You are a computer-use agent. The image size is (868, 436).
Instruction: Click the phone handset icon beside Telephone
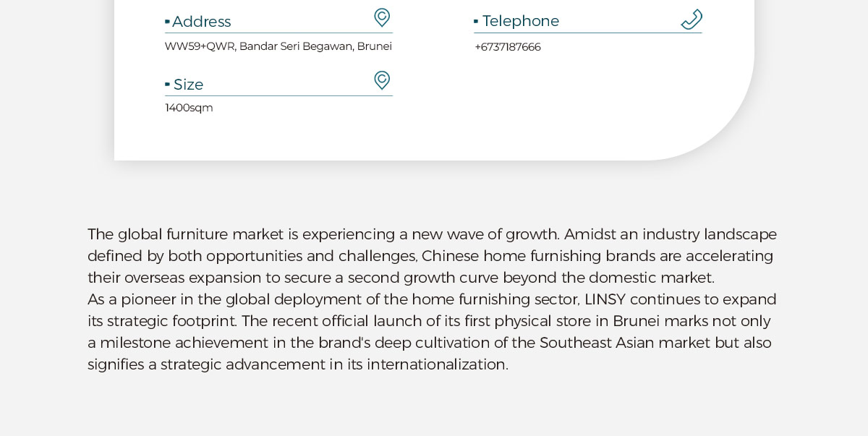692,20
